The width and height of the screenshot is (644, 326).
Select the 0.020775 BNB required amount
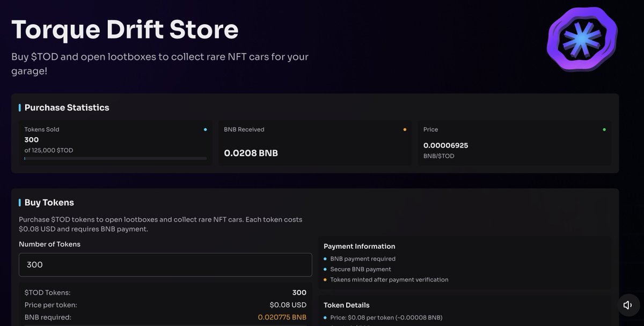coord(282,317)
